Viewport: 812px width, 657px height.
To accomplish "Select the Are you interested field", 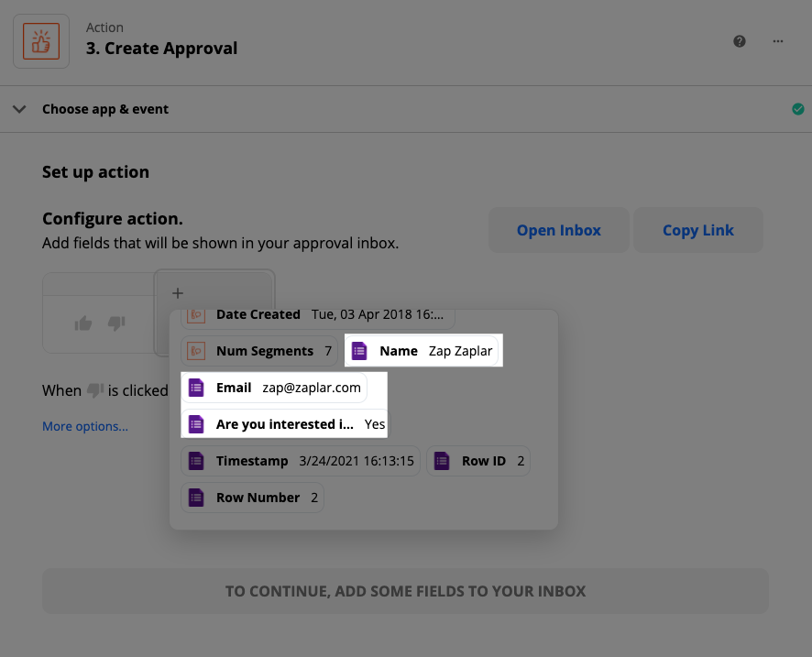I will point(284,424).
